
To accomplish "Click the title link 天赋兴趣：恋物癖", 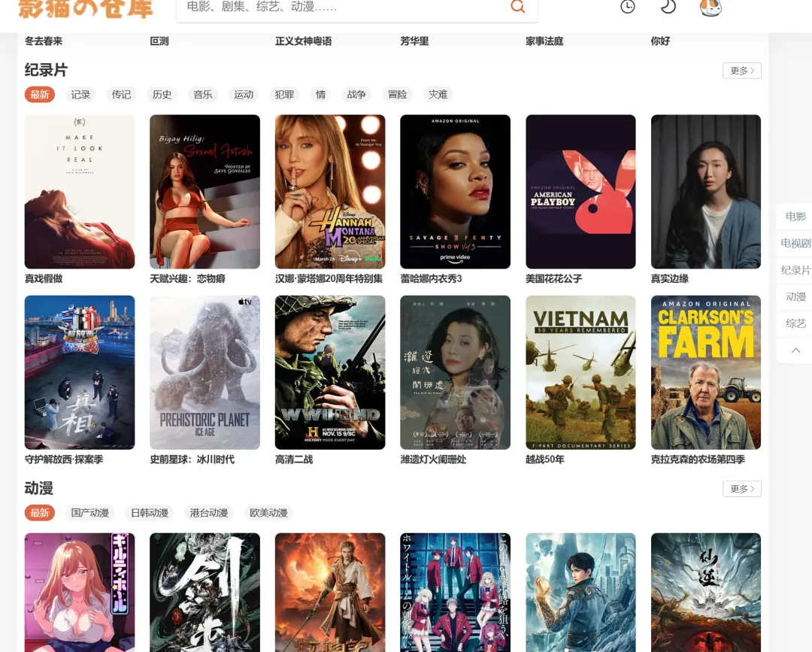I will [x=187, y=278].
